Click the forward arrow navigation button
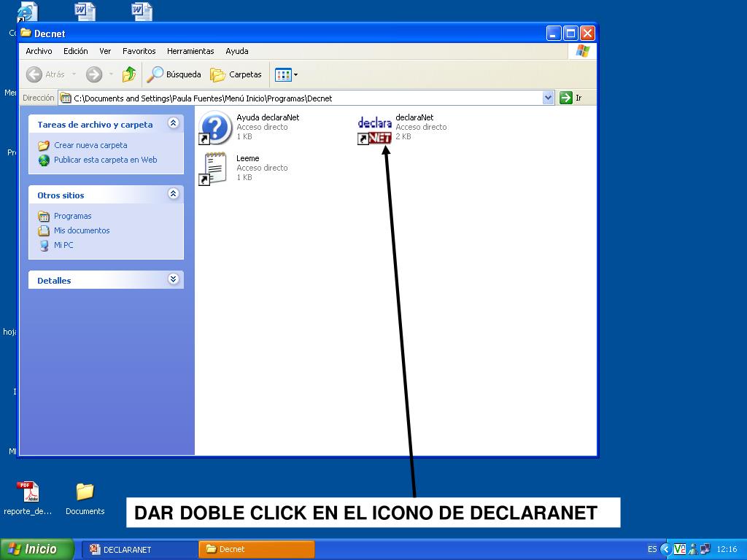Viewport: 747px width, 560px height. click(x=94, y=74)
